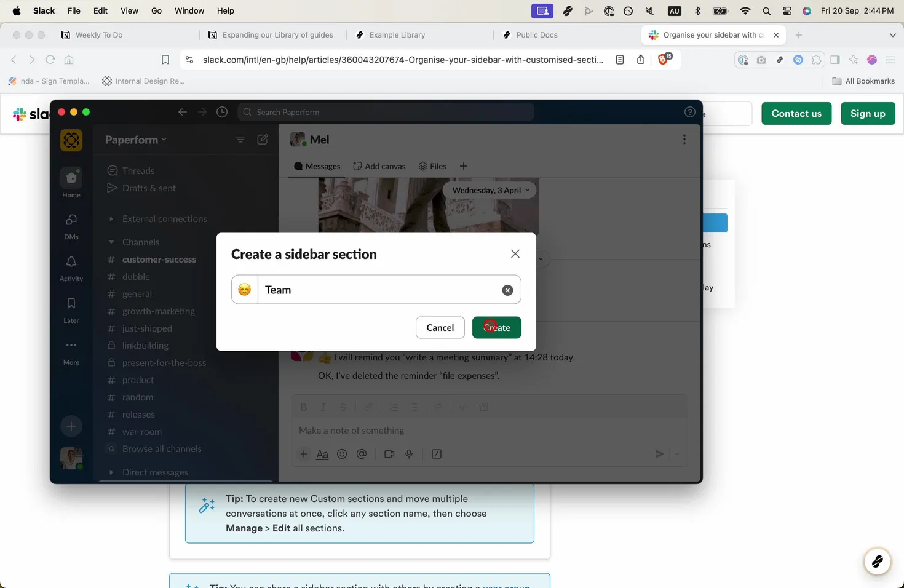The image size is (904, 588).
Task: Collapse the Channels section
Action: [x=111, y=242]
